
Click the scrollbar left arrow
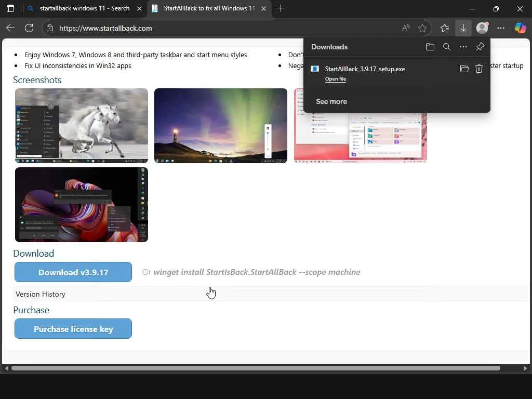coord(6,368)
